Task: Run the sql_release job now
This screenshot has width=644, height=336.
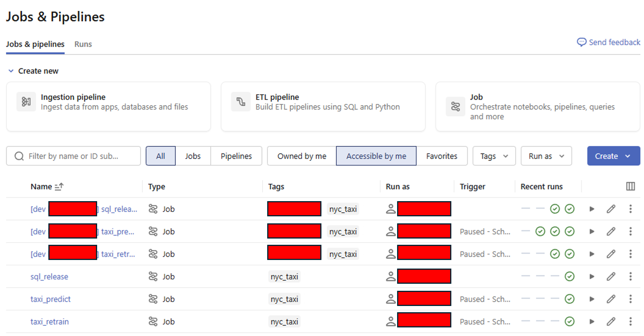Action: (x=592, y=277)
